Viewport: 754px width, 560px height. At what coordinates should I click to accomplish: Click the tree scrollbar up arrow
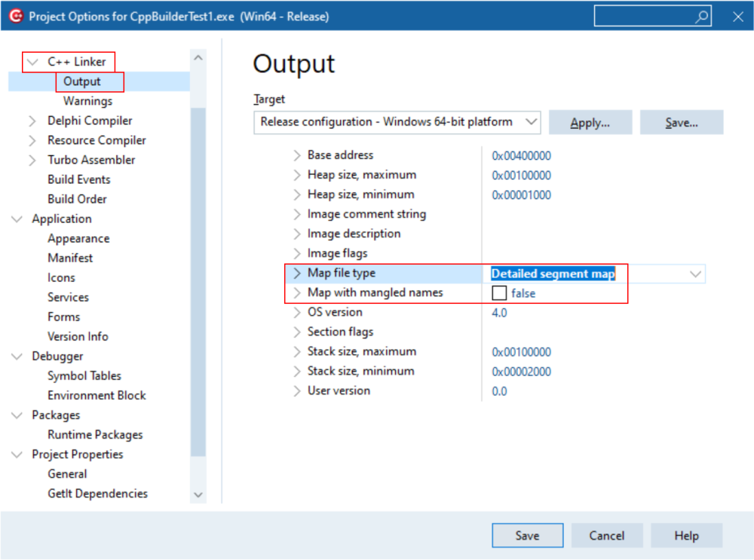pos(198,58)
